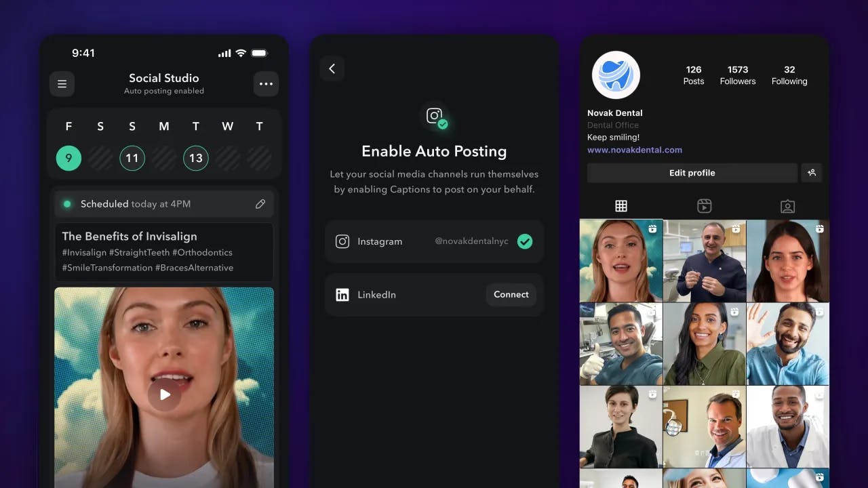
Task: Click the Novak Dental profile picture
Action: pos(616,75)
